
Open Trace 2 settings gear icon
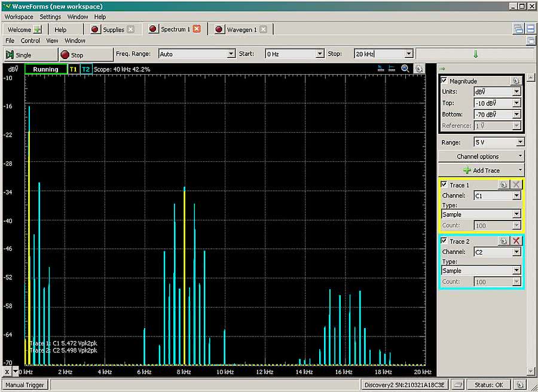click(503, 241)
